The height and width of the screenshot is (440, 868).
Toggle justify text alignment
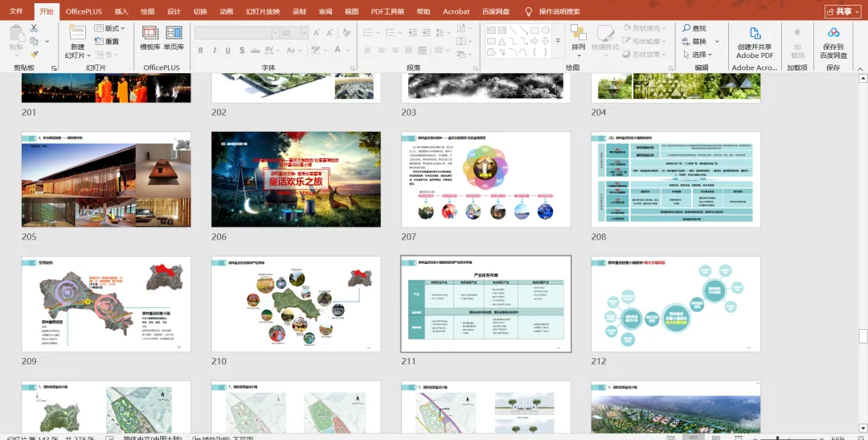(x=408, y=51)
